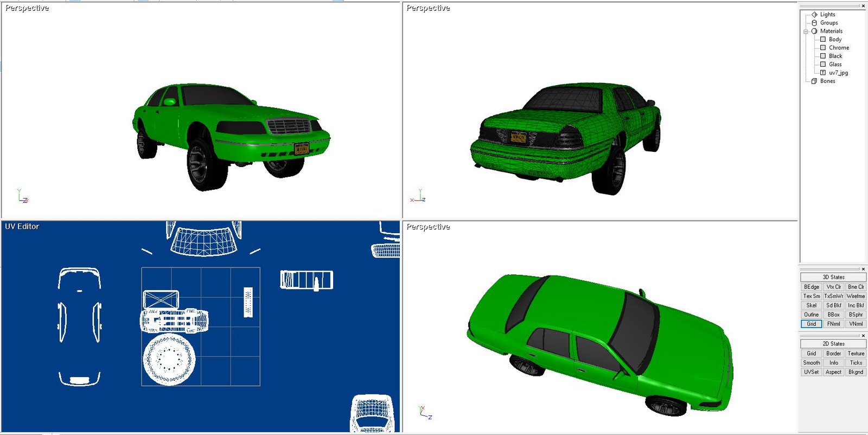868x435 pixels.
Task: Click the Materials sphere icon in tree
Action: (x=814, y=31)
